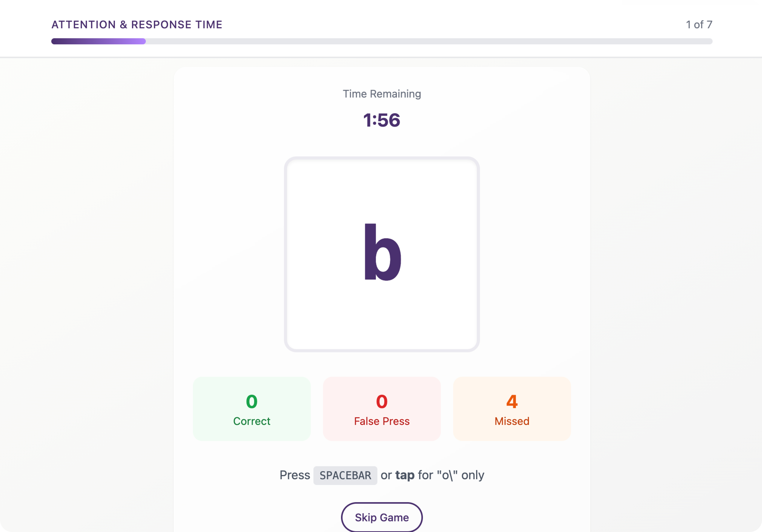Click the "Missed" text label
Viewport: 762px width, 532px height.
click(512, 421)
